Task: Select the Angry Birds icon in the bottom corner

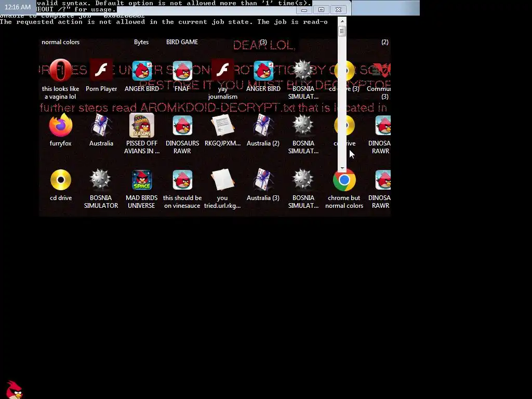Action: click(14, 390)
